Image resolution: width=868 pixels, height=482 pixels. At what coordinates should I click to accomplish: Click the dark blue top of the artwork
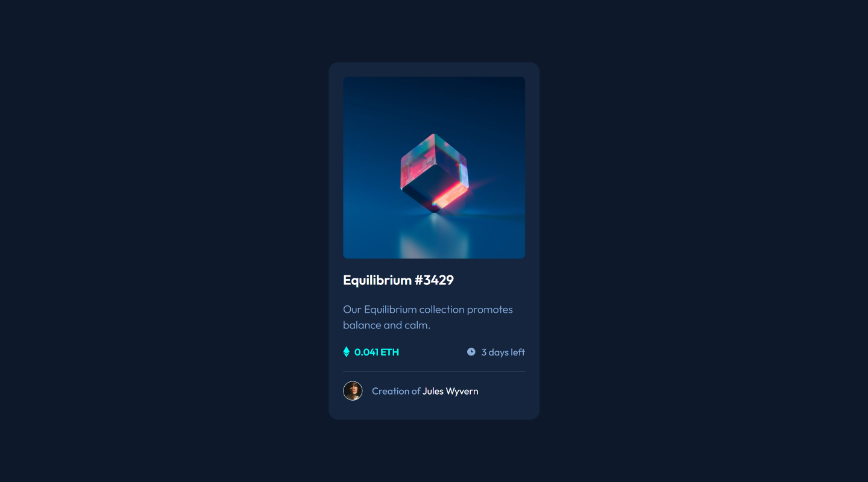click(x=434, y=96)
